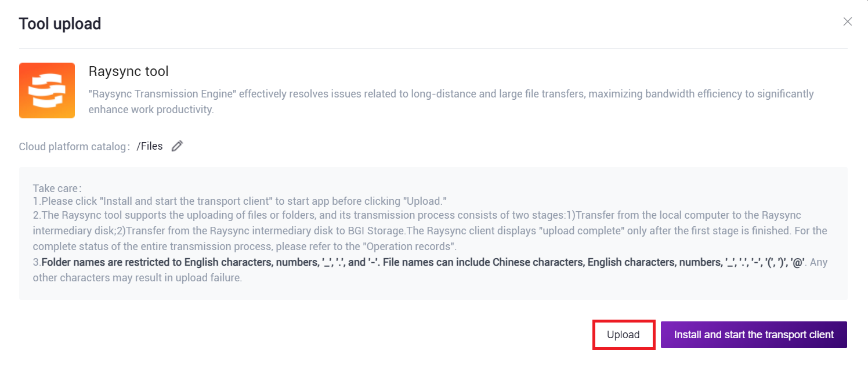The height and width of the screenshot is (373, 868).
Task: Click quoted "Install and start the transport client" in note 1
Action: click(x=198, y=202)
